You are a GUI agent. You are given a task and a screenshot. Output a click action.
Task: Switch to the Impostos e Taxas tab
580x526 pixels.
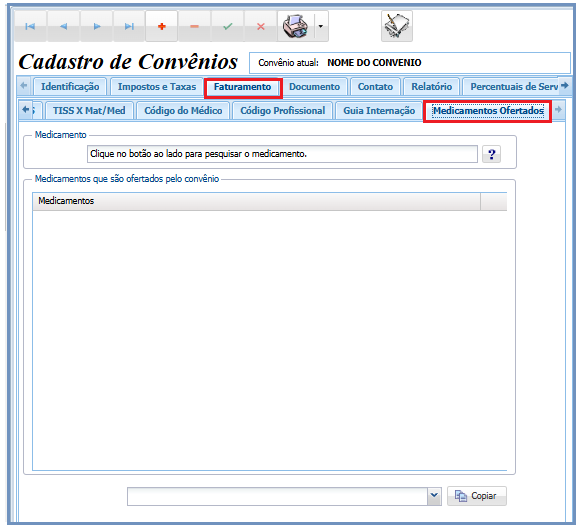(x=157, y=87)
